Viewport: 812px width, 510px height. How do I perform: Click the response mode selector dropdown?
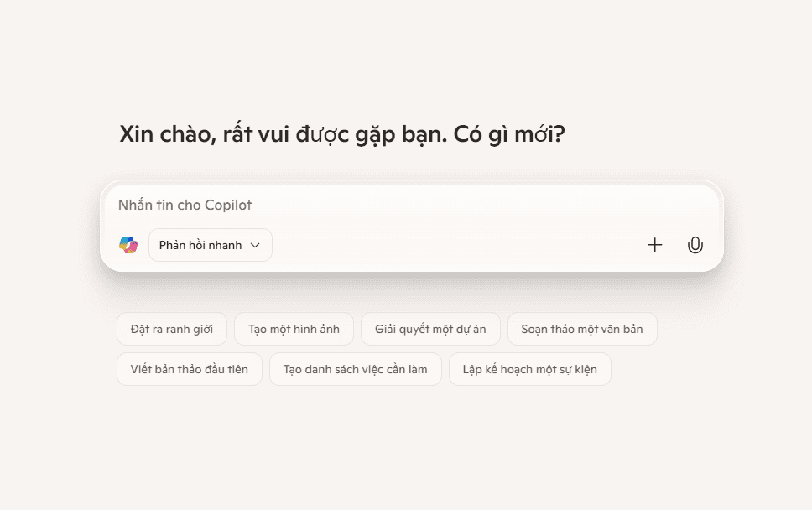tap(210, 244)
